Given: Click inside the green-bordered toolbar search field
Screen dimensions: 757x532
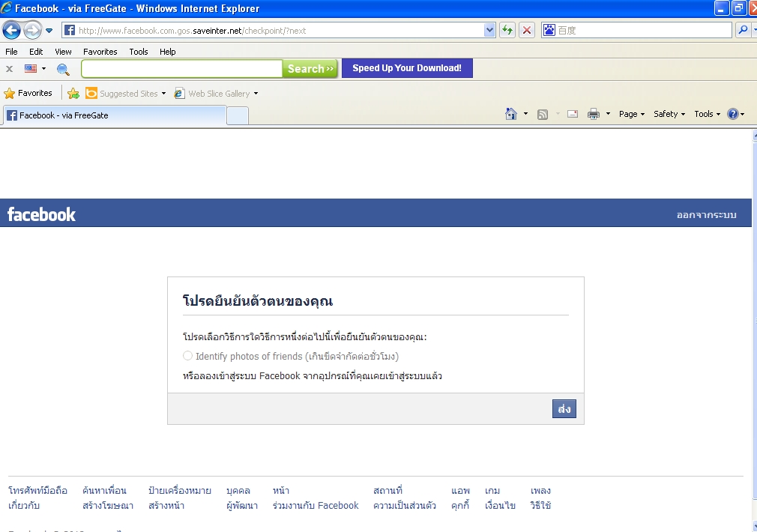Looking at the screenshot, I should [181, 68].
